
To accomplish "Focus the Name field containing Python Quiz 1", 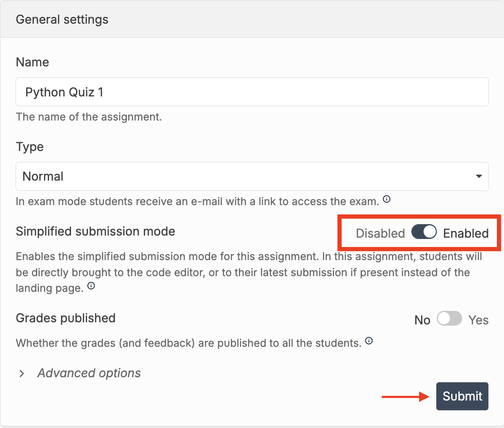I will pyautogui.click(x=252, y=92).
